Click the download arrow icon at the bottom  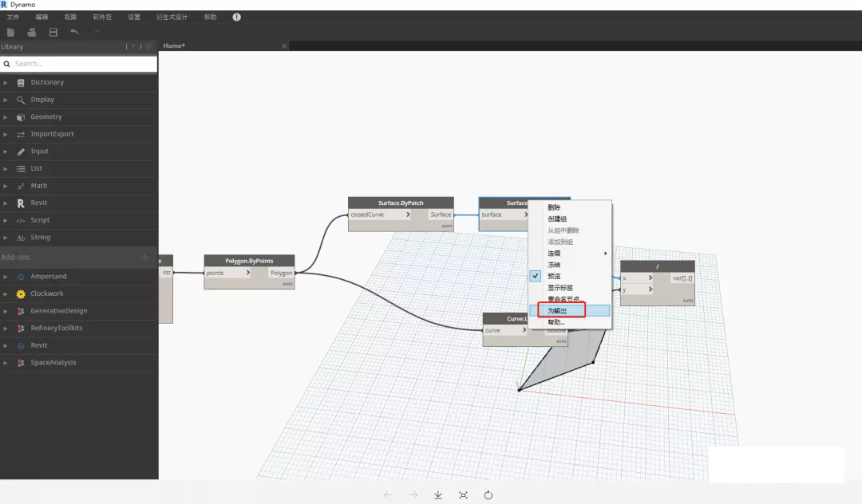[x=438, y=495]
